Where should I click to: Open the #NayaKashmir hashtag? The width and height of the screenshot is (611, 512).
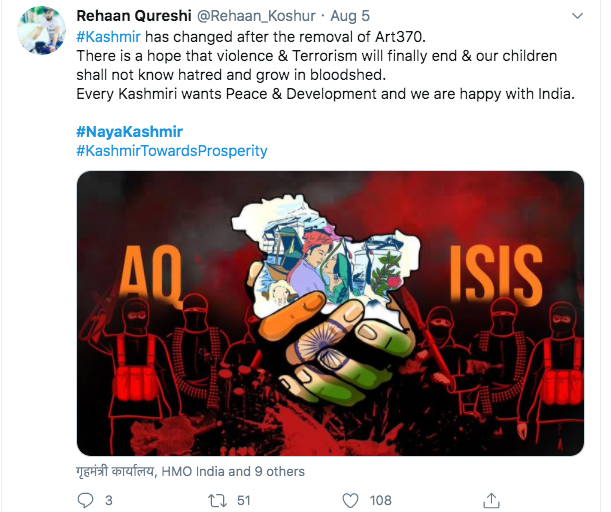(129, 132)
